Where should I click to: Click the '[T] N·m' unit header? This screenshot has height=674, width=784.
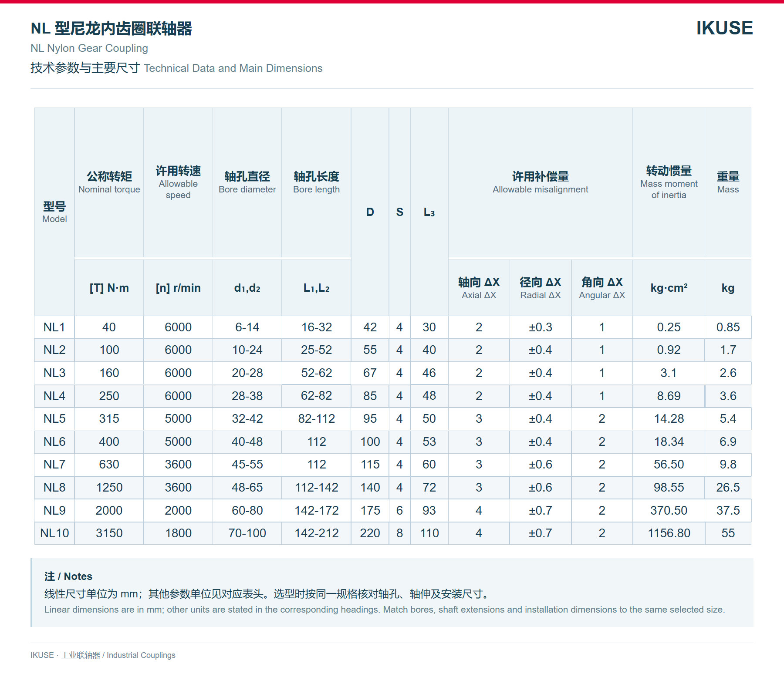coord(109,288)
